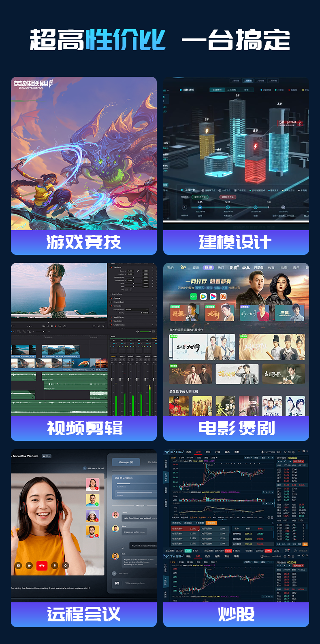The image size is (320, 644).
Task: Toggle the Transform section enable dot
Action: click(111, 267)
